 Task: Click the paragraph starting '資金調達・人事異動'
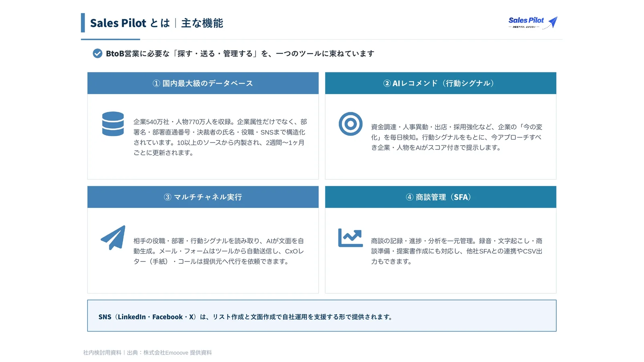coord(457,137)
